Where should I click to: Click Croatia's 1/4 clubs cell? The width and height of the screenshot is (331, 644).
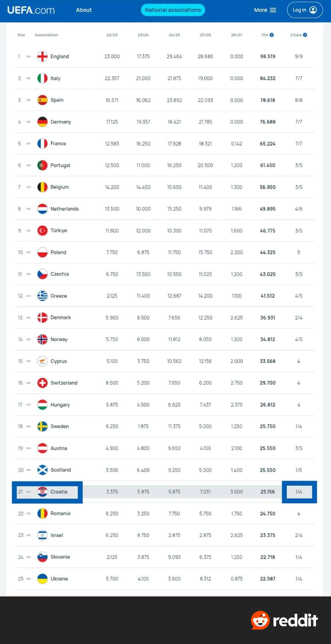pos(299,492)
